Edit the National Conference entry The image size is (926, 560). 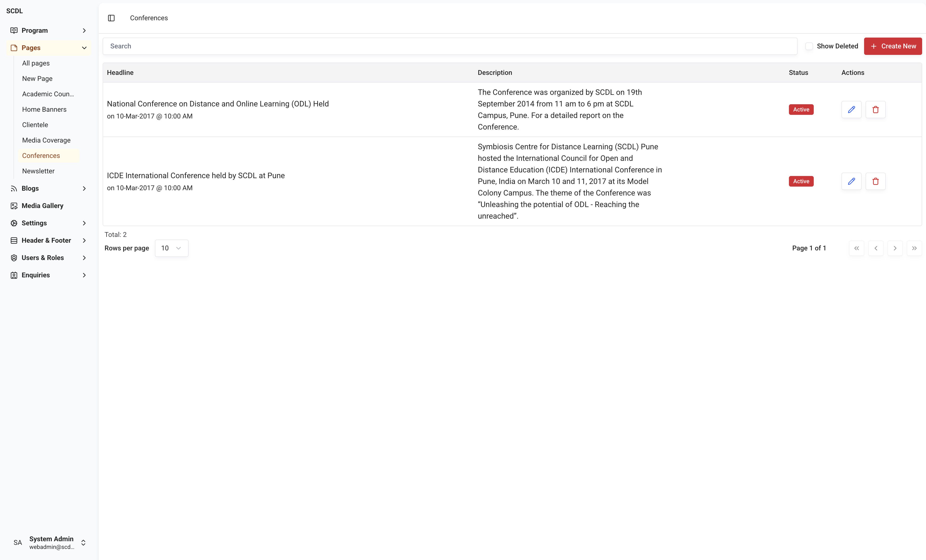tap(851, 109)
